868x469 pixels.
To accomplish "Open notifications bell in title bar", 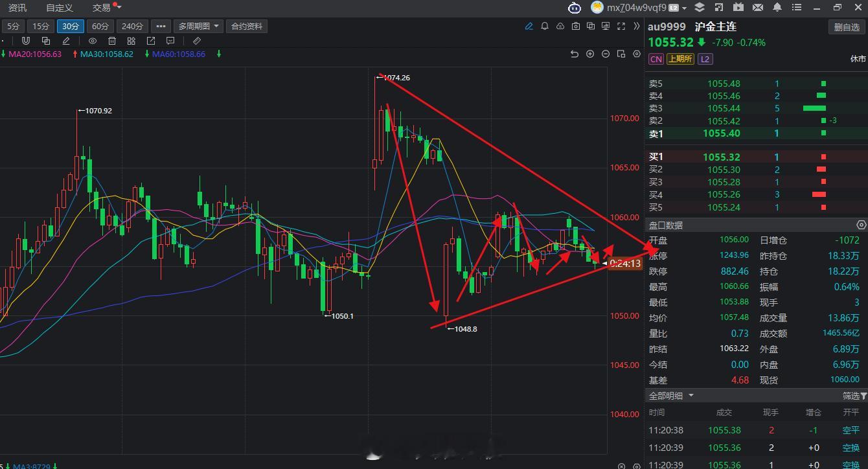I will coord(777,7).
